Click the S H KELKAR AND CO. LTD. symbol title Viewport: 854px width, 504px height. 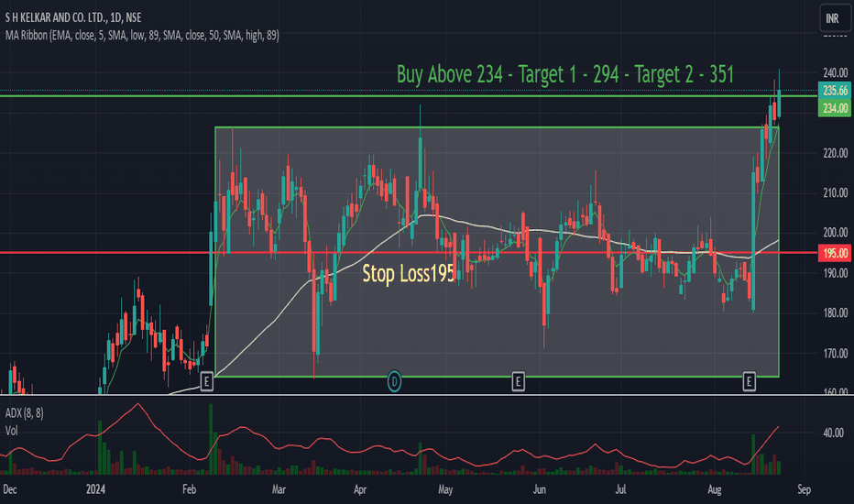[73, 18]
